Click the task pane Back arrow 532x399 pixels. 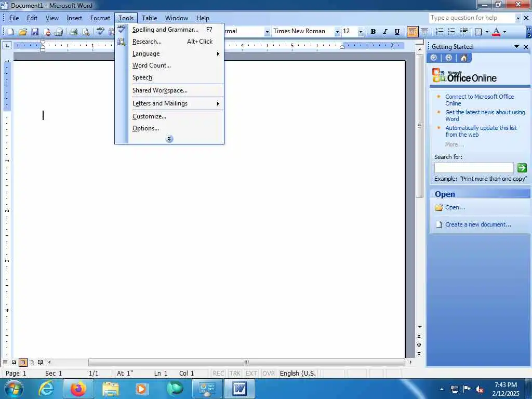pos(434,58)
